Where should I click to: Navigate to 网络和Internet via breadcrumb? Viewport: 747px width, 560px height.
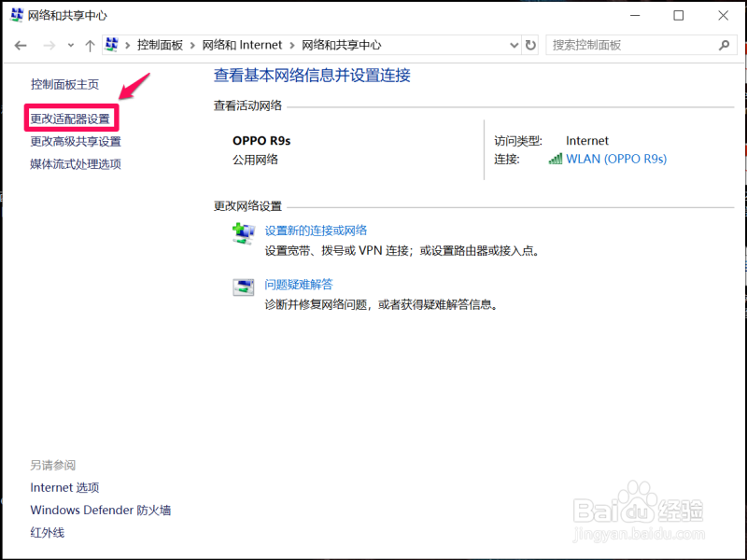click(x=243, y=45)
